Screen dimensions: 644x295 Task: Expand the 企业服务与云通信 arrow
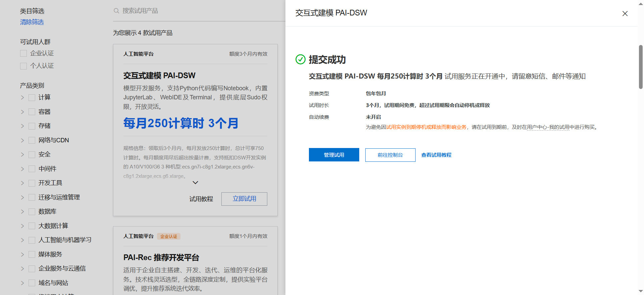click(x=22, y=268)
